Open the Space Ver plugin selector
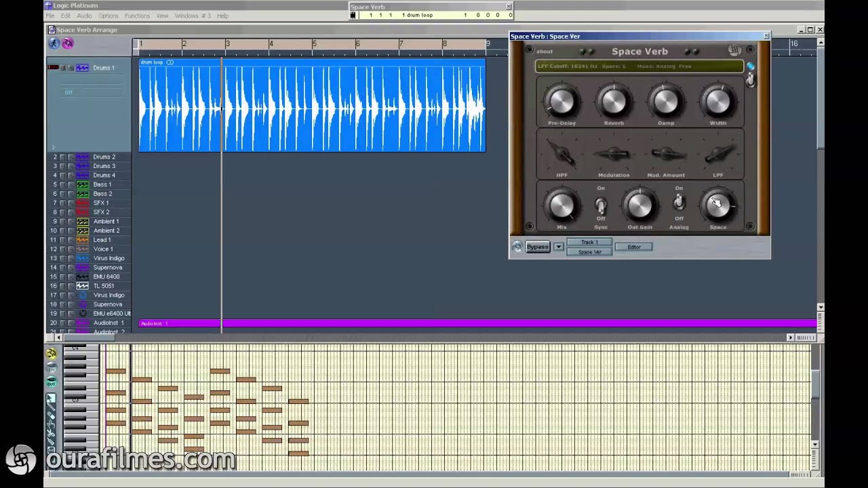This screenshot has height=488, width=868. [589, 251]
